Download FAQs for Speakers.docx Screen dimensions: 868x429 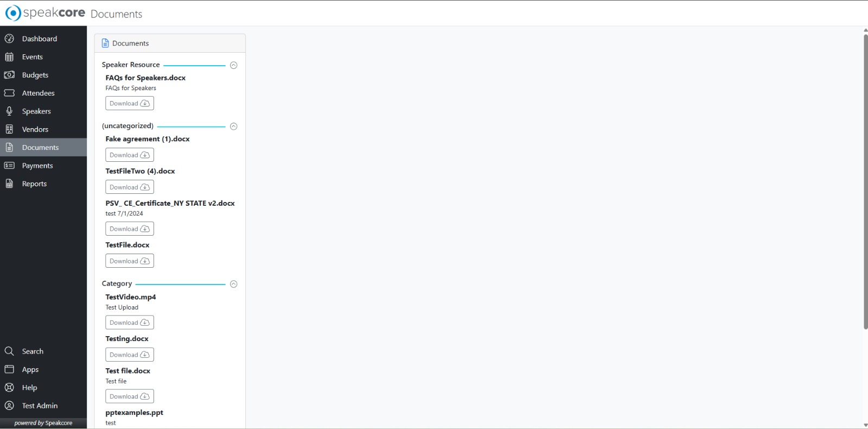coord(130,103)
